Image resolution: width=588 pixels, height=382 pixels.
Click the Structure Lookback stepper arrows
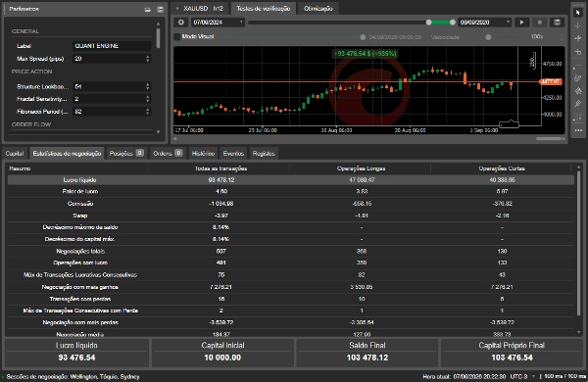point(147,86)
